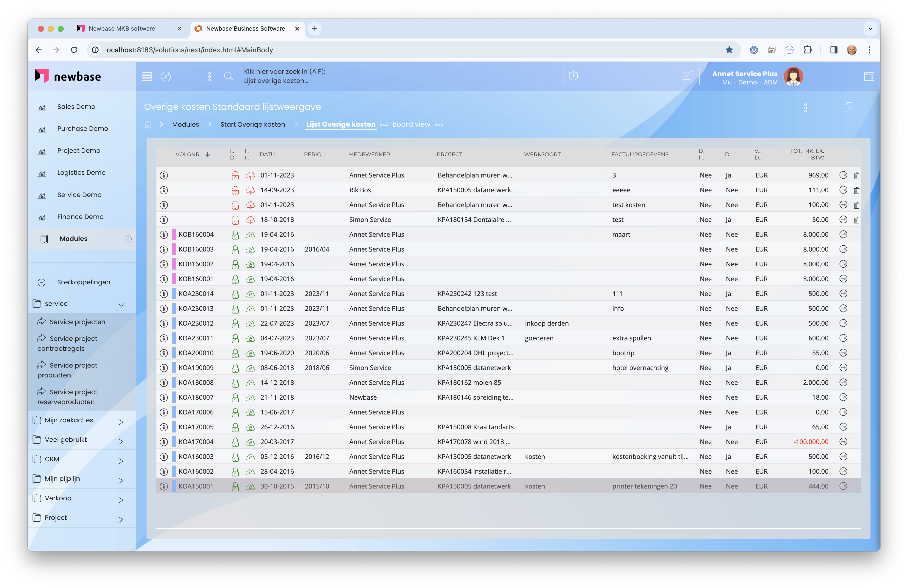
Task: Click pink color marker on KOB160003 row
Action: click(174, 249)
